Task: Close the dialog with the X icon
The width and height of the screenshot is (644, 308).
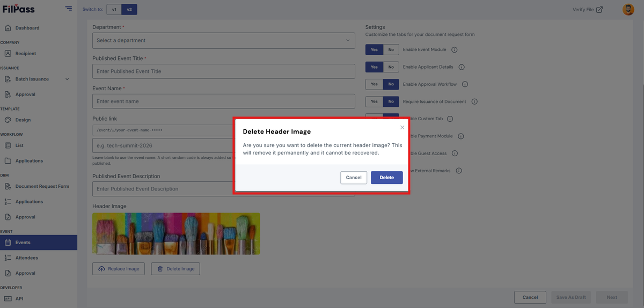Action: click(402, 128)
